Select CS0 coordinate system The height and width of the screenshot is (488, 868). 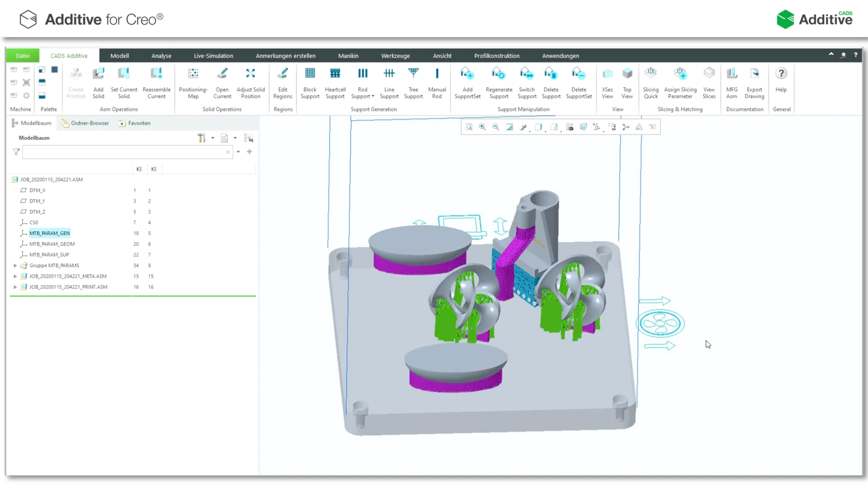coord(33,223)
